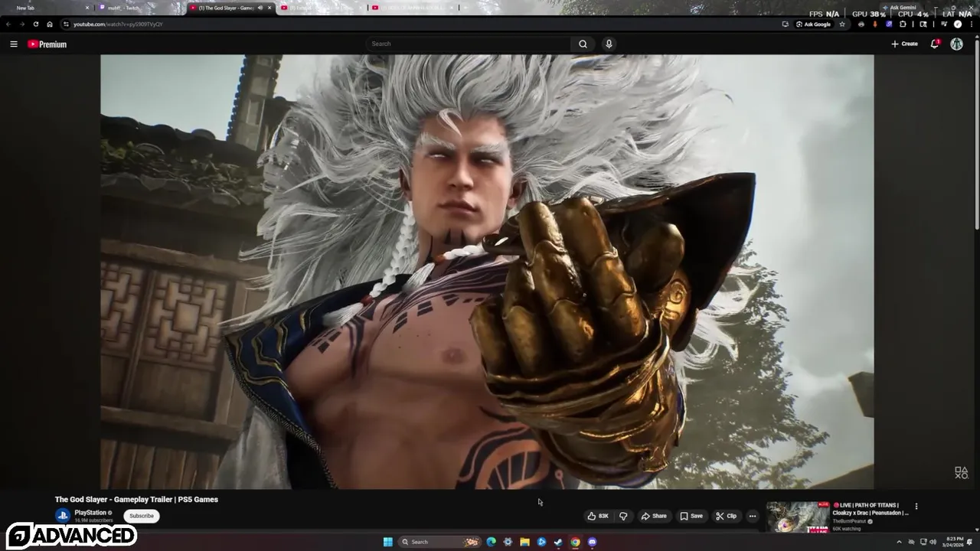The image size is (980, 551).
Task: Open more actions ellipsis under video
Action: coord(753,516)
